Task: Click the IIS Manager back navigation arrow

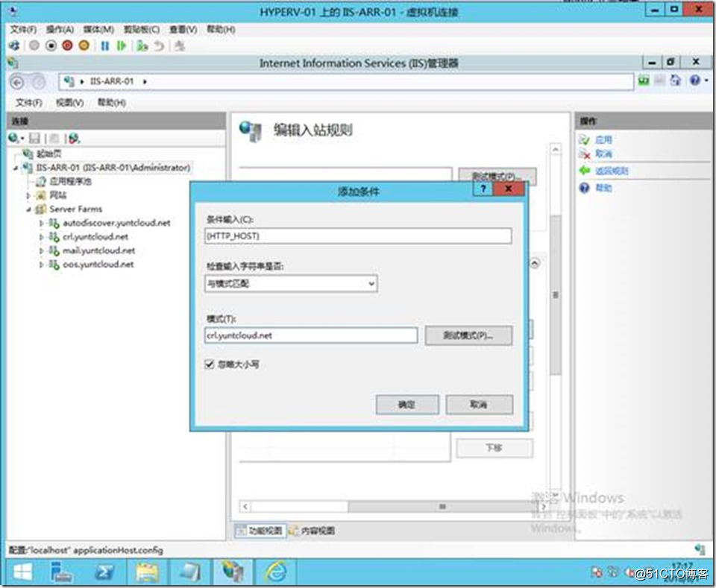Action: 17,82
